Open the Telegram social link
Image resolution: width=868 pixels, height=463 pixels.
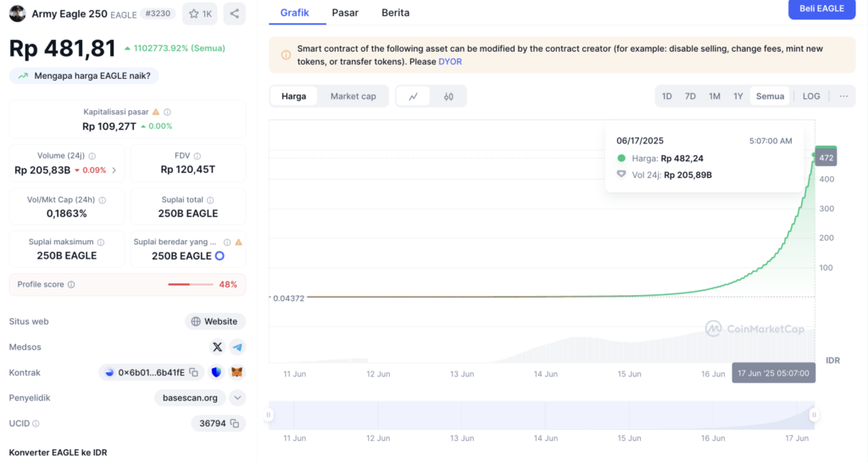pos(237,348)
